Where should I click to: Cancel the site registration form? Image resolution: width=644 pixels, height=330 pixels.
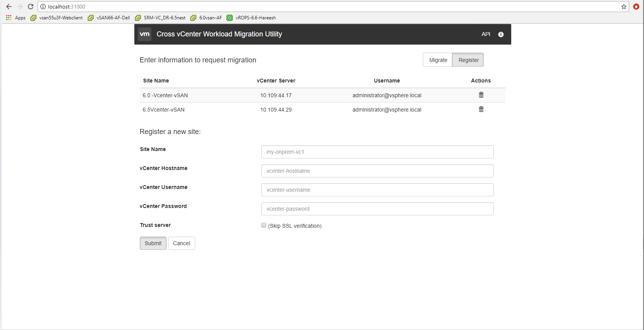(x=181, y=243)
